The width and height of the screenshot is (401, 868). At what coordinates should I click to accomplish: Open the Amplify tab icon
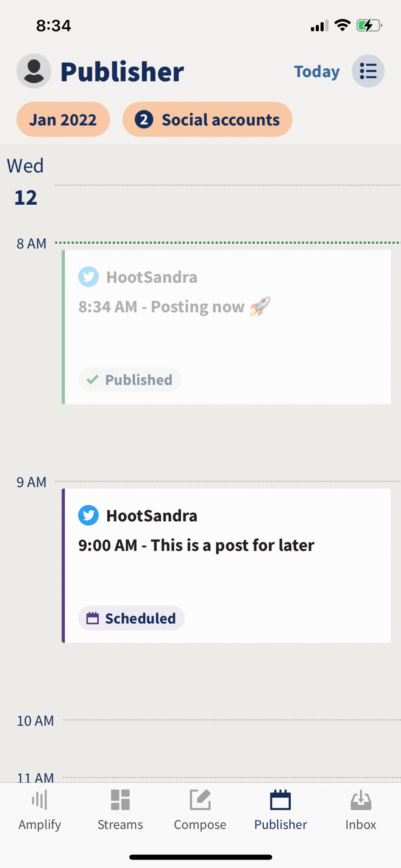[39, 800]
